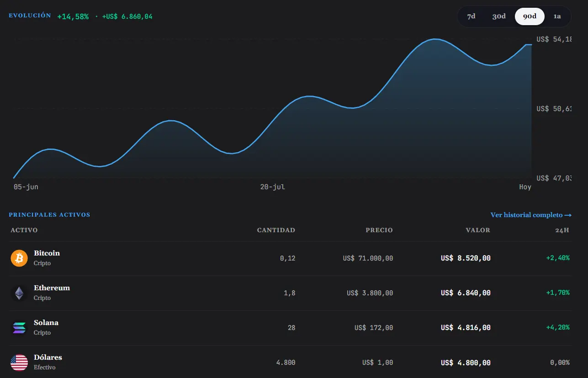Image resolution: width=588 pixels, height=378 pixels.
Task: Click the +US$ 6.860,04 gain amount
Action: point(127,16)
